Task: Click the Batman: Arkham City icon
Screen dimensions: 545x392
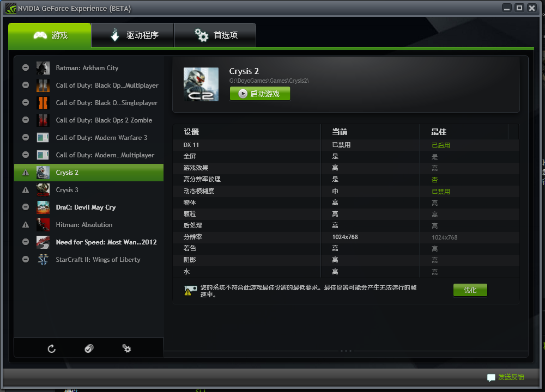Action: [x=43, y=68]
